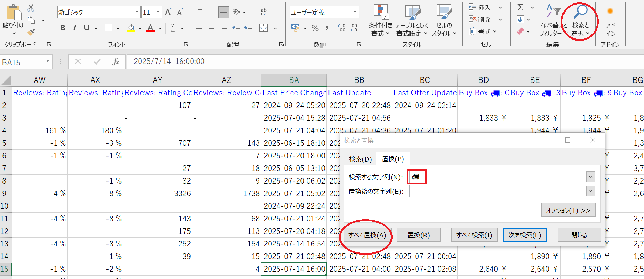Open the font name dropdown
The height and width of the screenshot is (279, 644).
tap(137, 12)
